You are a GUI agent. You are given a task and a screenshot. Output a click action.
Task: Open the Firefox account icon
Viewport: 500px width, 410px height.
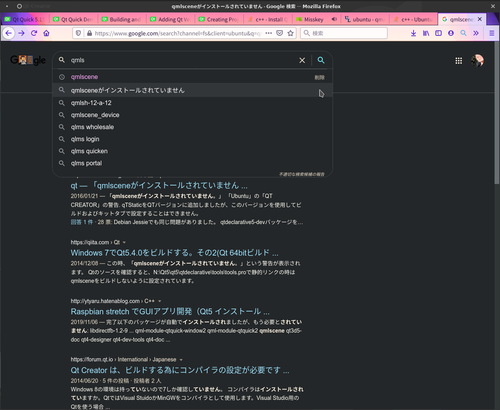451,33
